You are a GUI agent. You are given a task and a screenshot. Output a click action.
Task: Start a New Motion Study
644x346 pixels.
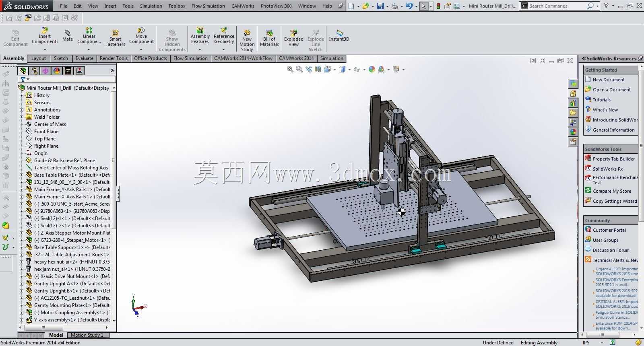[x=247, y=41]
